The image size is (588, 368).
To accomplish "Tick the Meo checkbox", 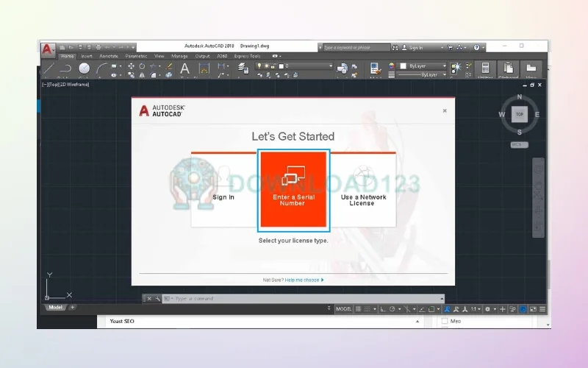I will coord(445,321).
